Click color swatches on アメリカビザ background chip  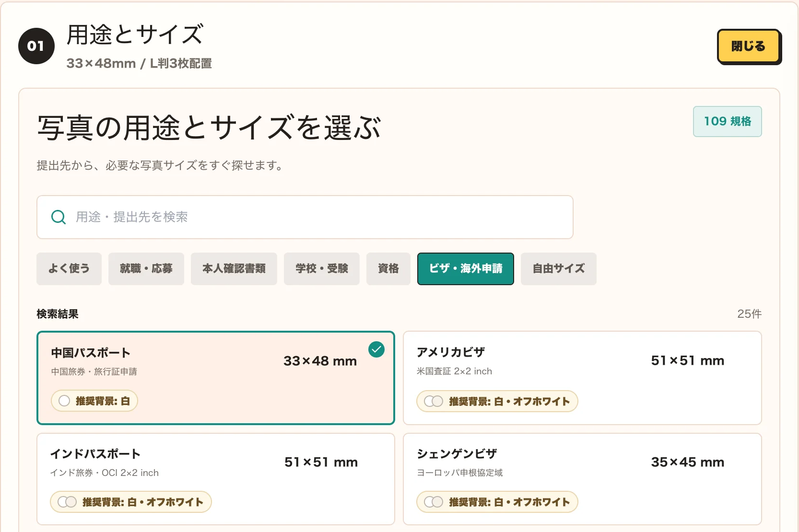(x=434, y=401)
